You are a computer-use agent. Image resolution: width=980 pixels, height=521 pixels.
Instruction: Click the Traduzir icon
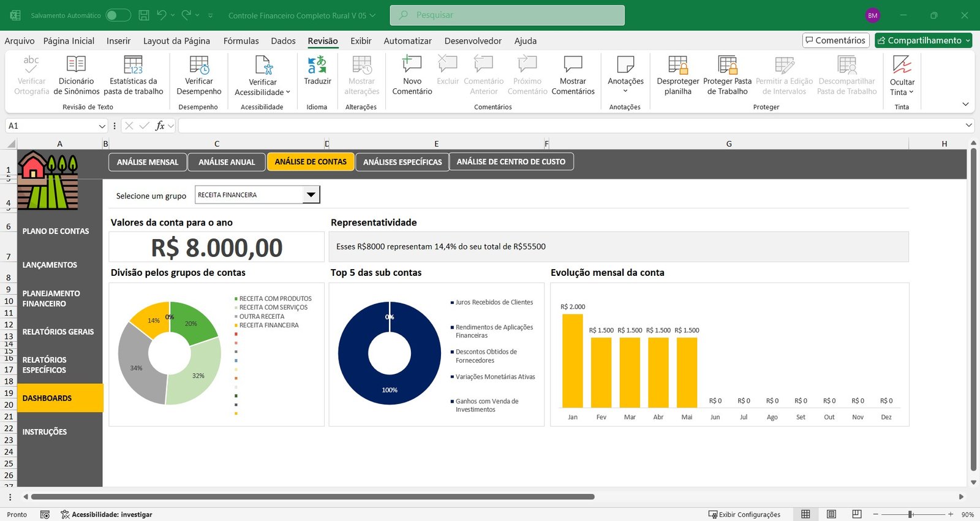pyautogui.click(x=317, y=65)
